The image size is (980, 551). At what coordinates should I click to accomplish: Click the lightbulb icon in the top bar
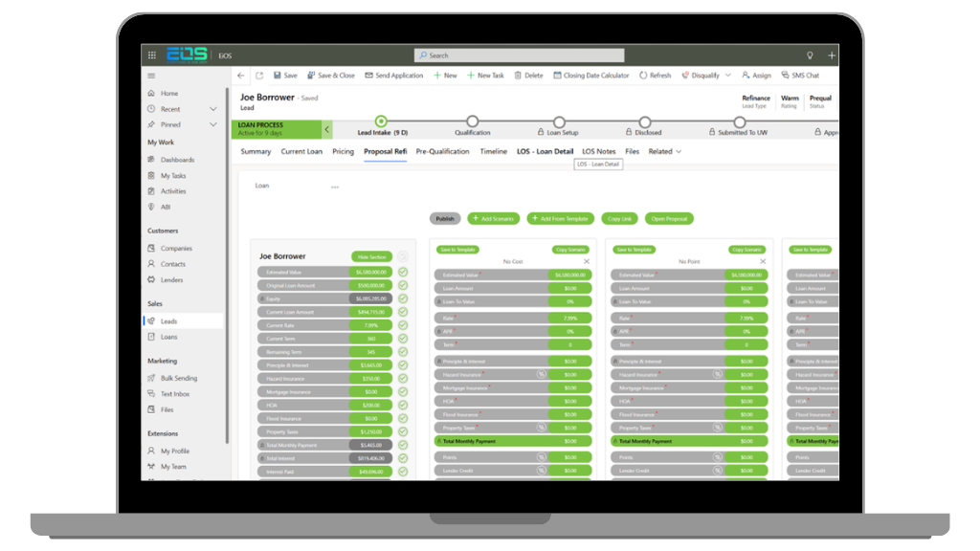(810, 55)
